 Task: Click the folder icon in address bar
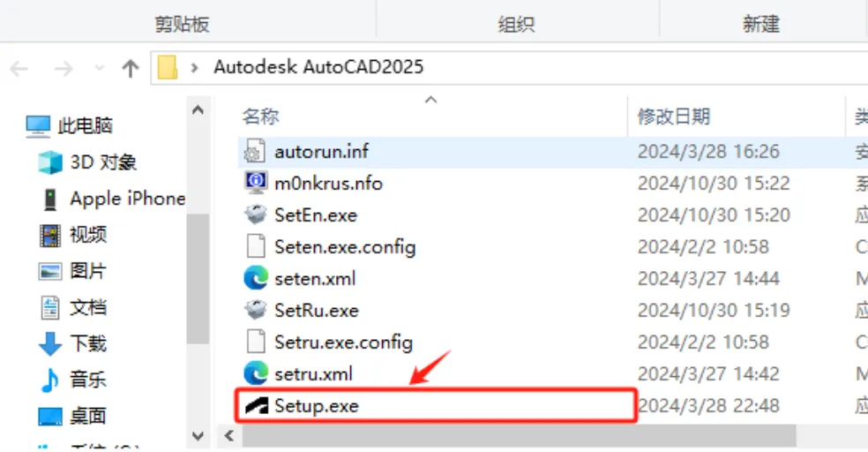click(x=168, y=68)
